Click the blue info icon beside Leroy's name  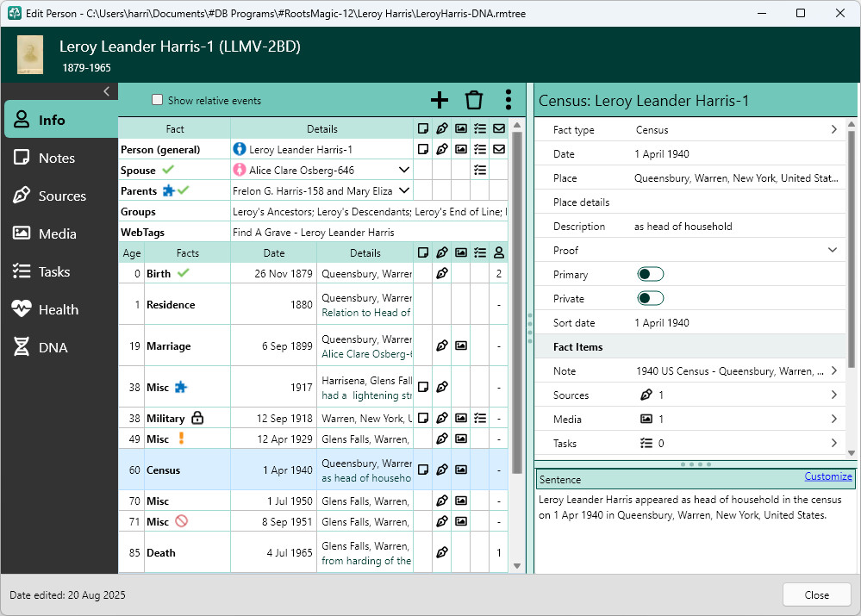(240, 149)
